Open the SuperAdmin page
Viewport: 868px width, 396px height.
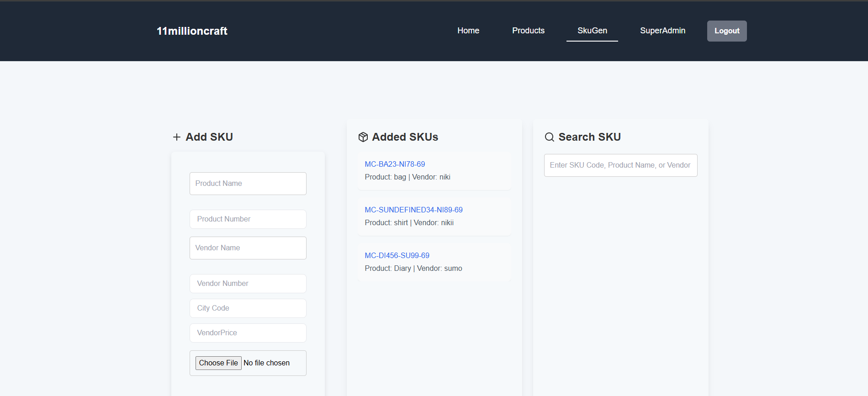coord(662,31)
